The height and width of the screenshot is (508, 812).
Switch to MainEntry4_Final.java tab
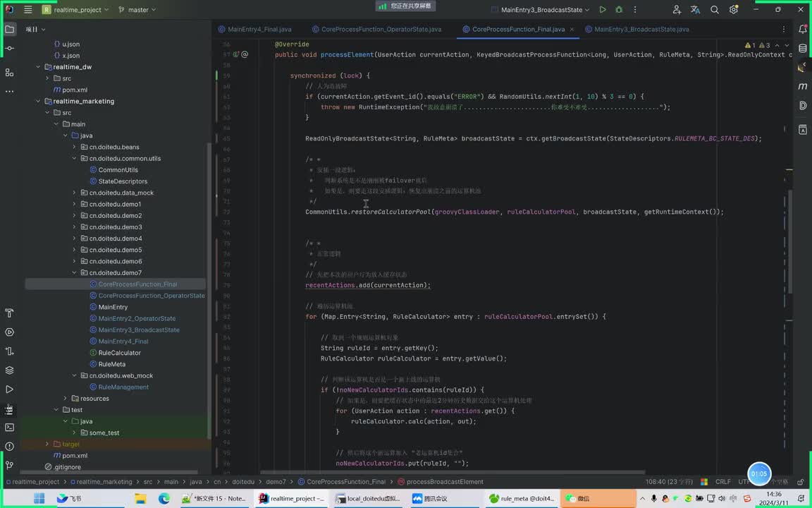(x=254, y=29)
